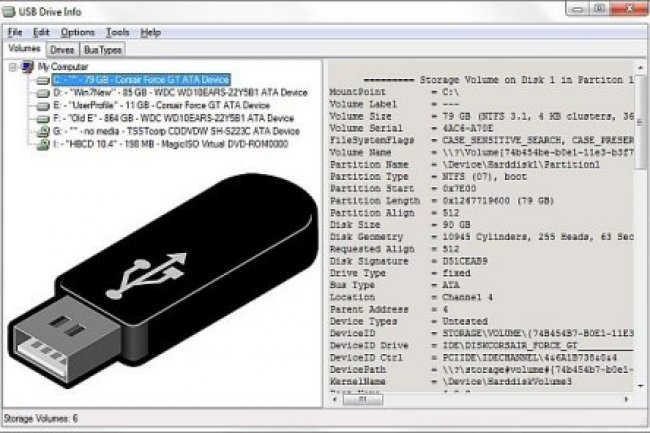Click the G: optical drive icon

click(x=43, y=132)
